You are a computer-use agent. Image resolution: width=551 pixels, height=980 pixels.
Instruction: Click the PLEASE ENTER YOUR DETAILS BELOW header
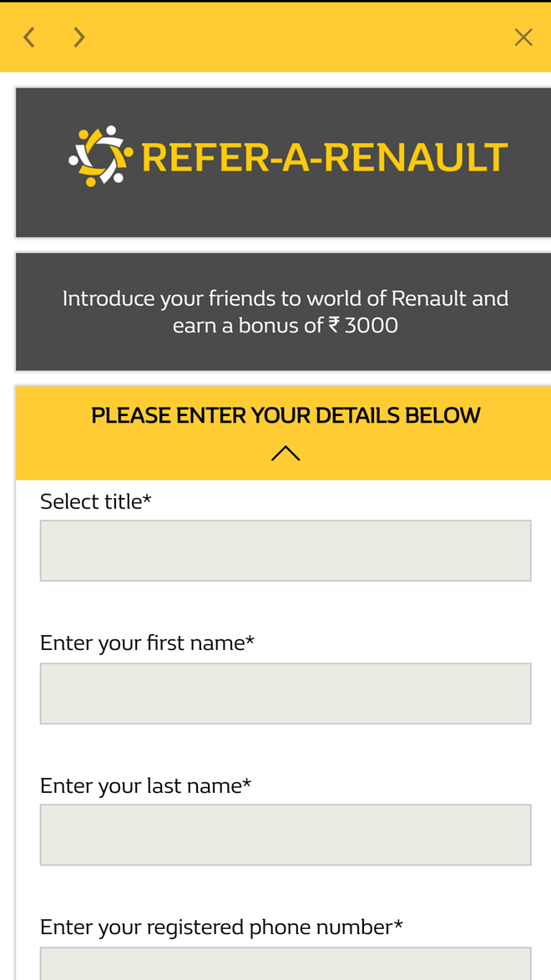[286, 414]
